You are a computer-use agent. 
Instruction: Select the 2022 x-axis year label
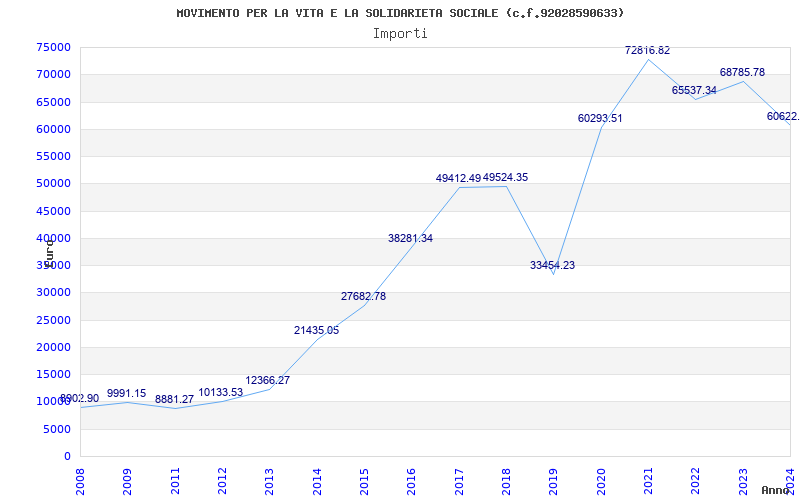click(695, 482)
